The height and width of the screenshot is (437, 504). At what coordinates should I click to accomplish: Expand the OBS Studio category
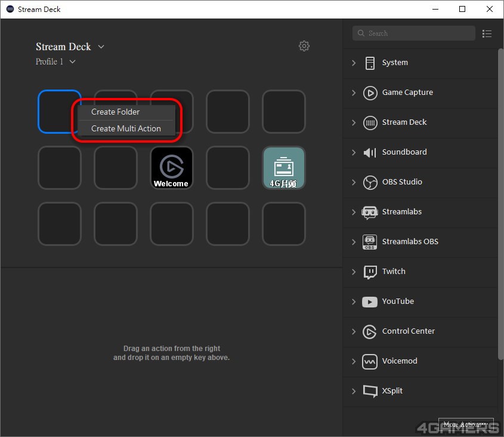(x=354, y=183)
